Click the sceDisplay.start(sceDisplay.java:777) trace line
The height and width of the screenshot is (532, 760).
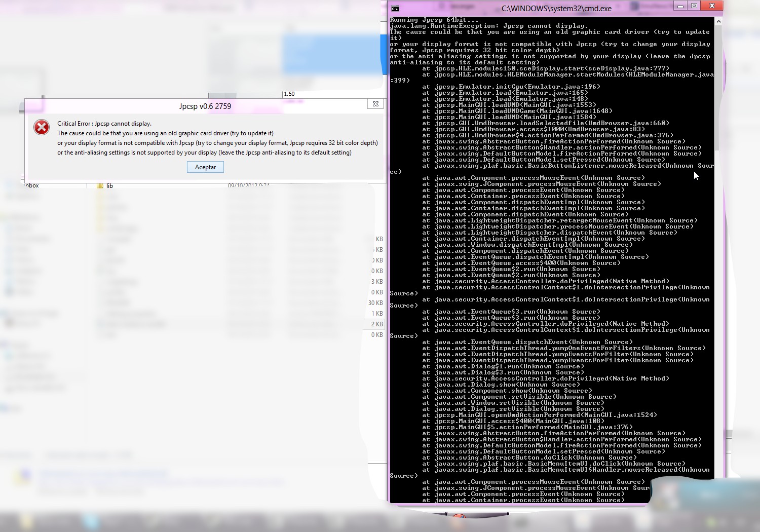point(546,68)
